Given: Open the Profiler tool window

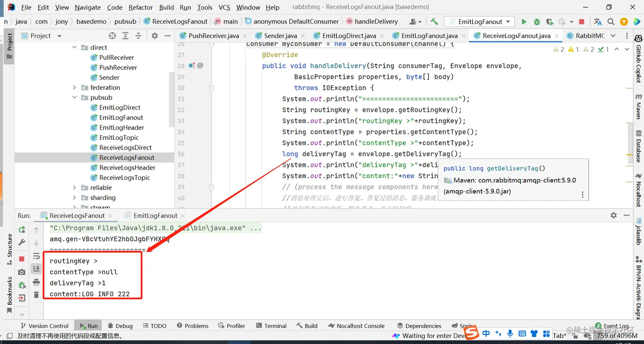Looking at the screenshot, I should [x=231, y=326].
